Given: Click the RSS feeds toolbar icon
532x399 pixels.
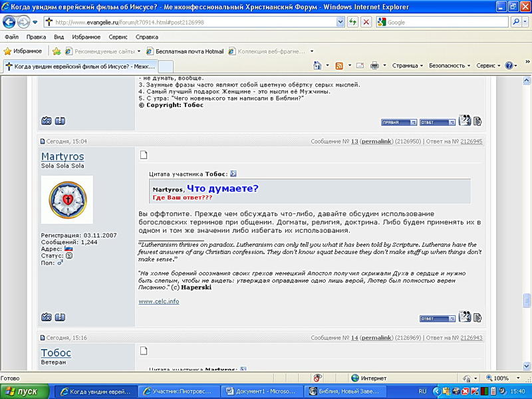Looking at the screenshot, I should pyautogui.click(x=339, y=66).
